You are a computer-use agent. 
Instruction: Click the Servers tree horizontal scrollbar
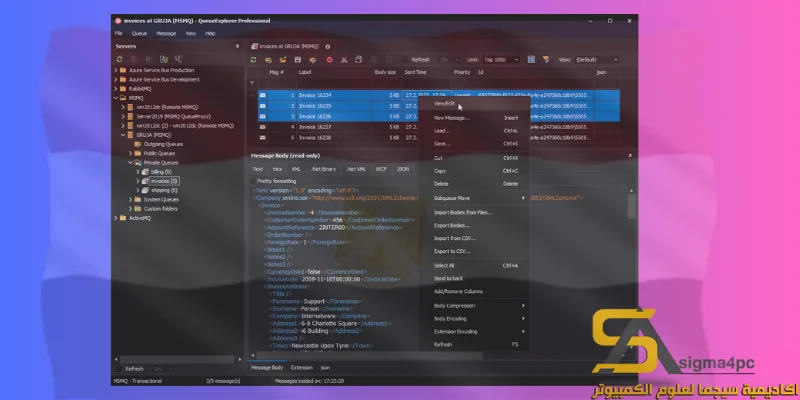pos(177,360)
